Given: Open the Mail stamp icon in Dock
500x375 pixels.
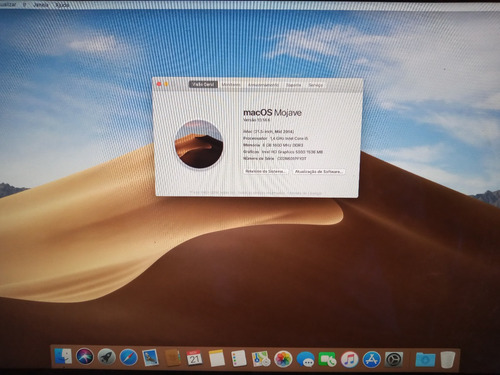Looking at the screenshot, I should coord(150,358).
